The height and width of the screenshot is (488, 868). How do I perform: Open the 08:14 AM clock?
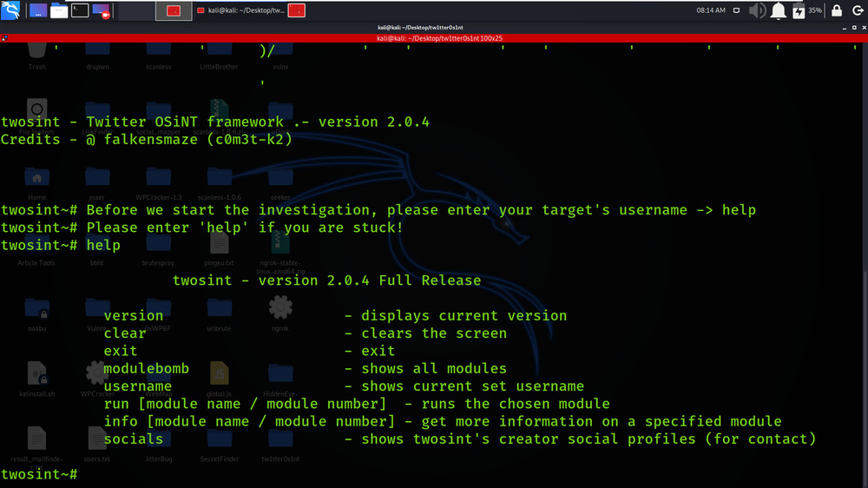[x=711, y=10]
